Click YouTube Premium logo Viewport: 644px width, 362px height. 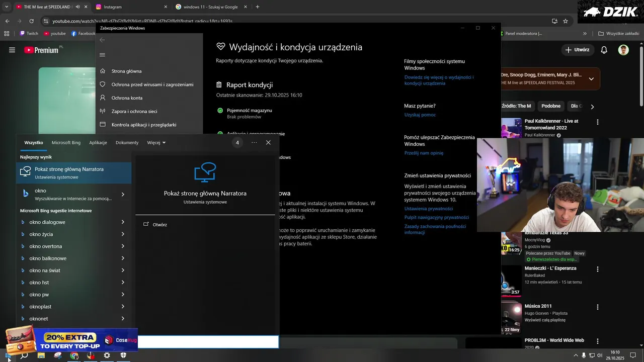[41, 50]
